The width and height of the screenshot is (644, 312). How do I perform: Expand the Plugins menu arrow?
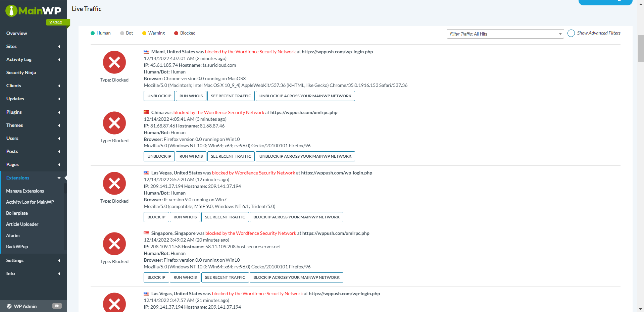click(59, 112)
